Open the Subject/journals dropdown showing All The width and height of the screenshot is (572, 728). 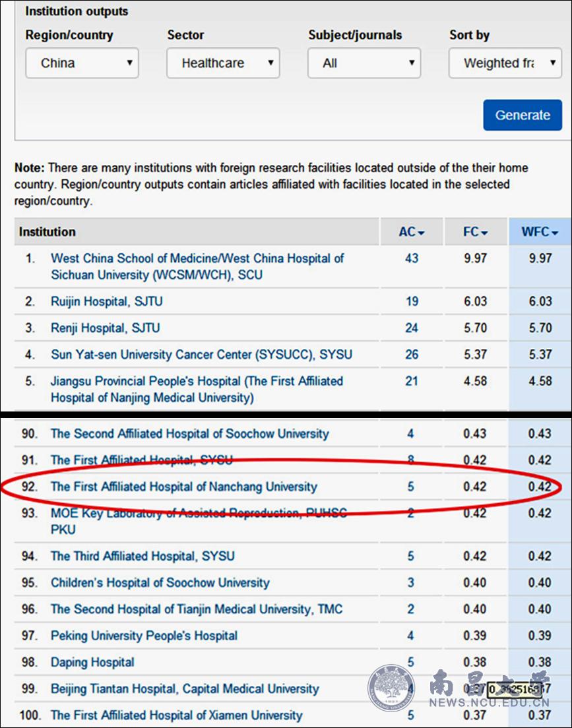364,63
